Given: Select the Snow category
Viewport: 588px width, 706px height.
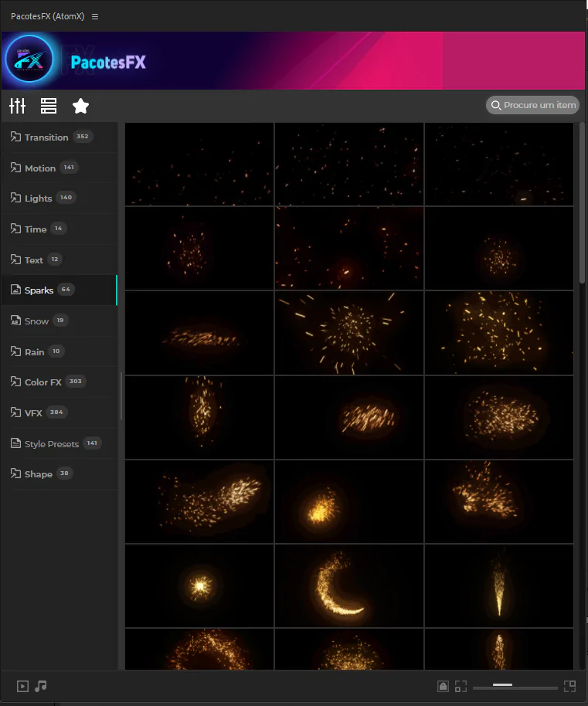Looking at the screenshot, I should coord(36,321).
